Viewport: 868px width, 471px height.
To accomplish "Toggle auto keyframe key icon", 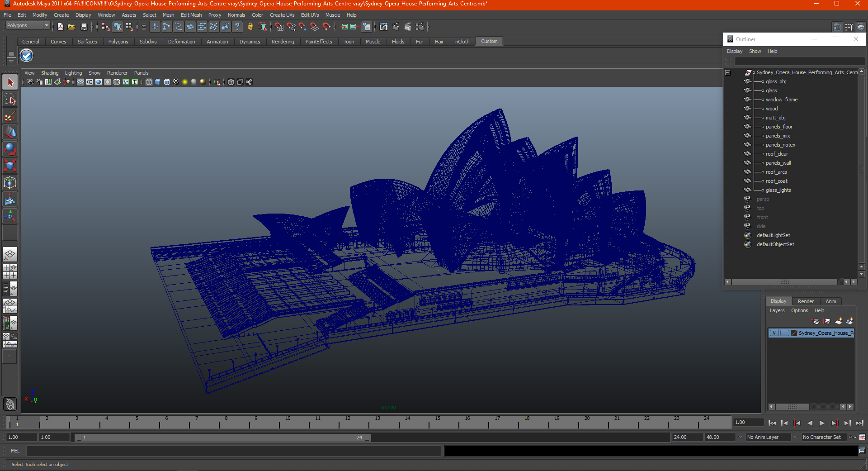I will [853, 437].
